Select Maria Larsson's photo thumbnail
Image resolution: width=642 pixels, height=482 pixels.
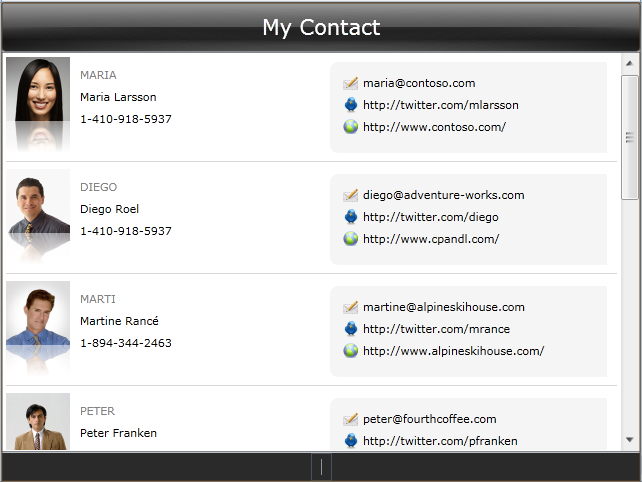point(38,104)
